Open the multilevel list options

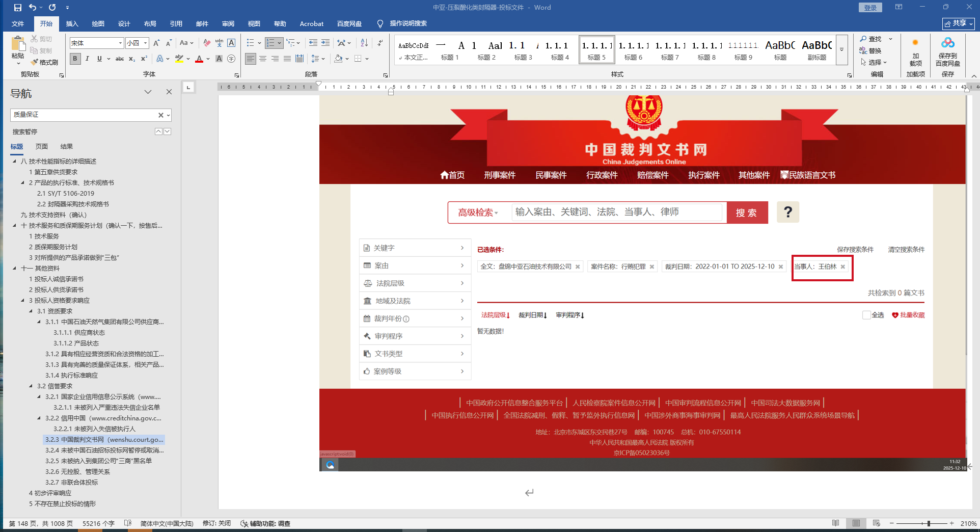(293, 43)
